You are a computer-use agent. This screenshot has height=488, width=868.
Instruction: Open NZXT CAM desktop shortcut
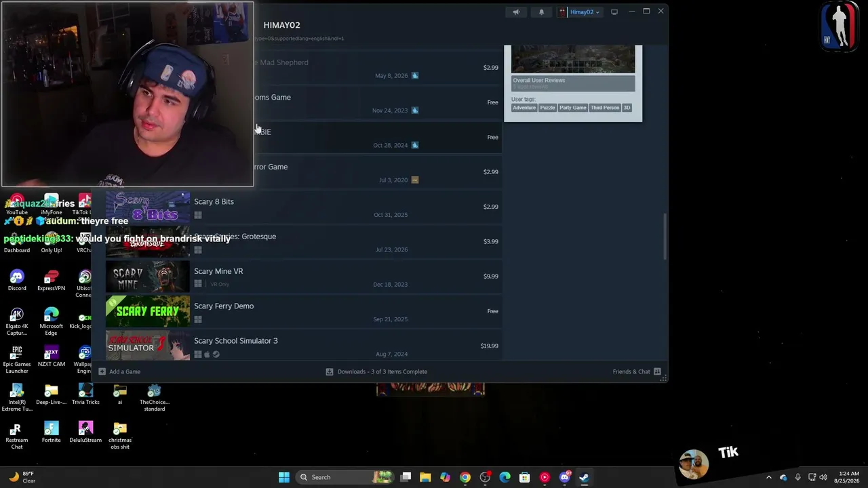tap(51, 357)
